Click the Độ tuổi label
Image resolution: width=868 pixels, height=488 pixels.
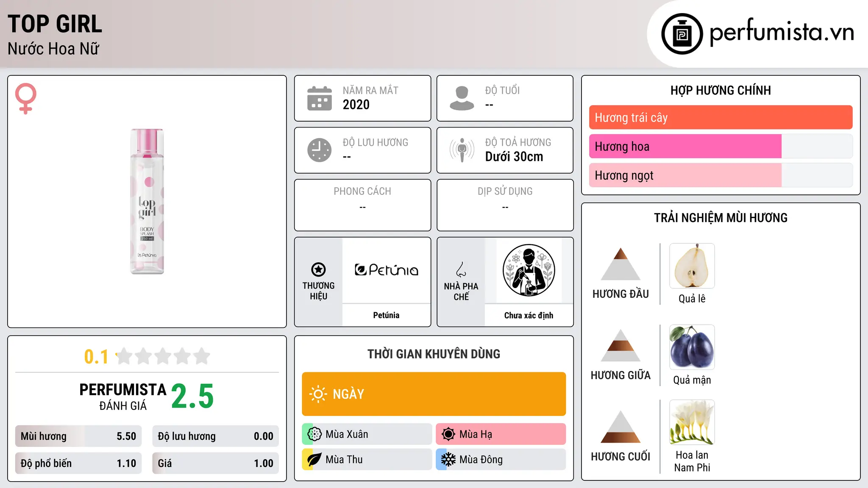(x=502, y=90)
